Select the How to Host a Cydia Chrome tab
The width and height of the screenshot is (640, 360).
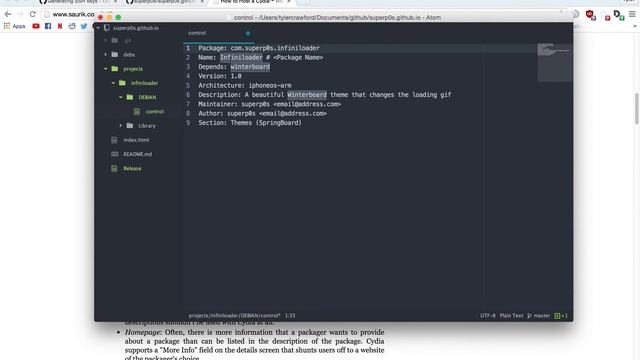point(251,2)
